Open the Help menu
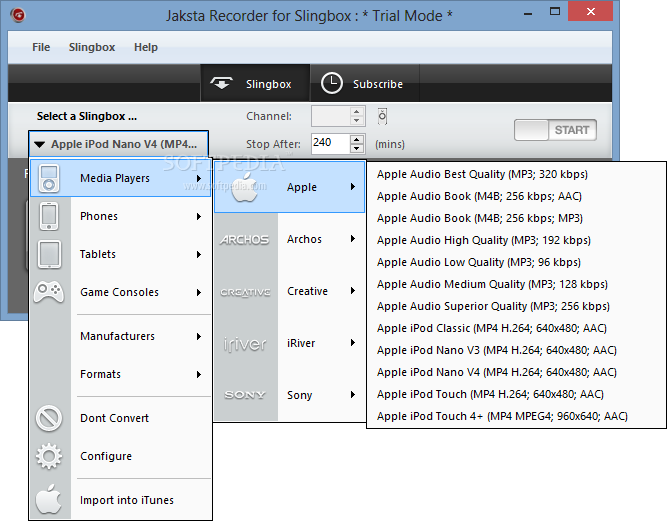The height and width of the screenshot is (521, 667). pos(145,47)
